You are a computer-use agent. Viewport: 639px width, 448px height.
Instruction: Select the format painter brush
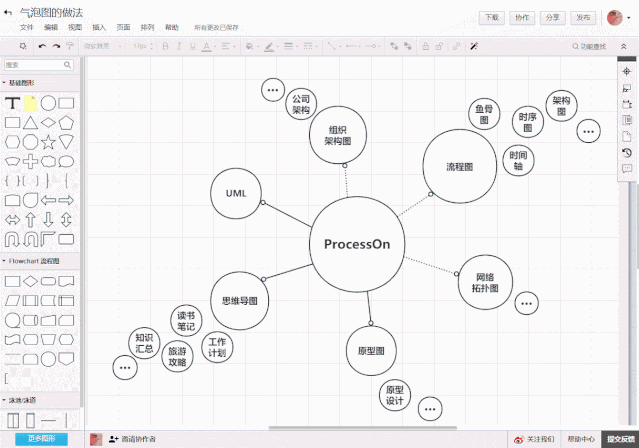tap(70, 46)
